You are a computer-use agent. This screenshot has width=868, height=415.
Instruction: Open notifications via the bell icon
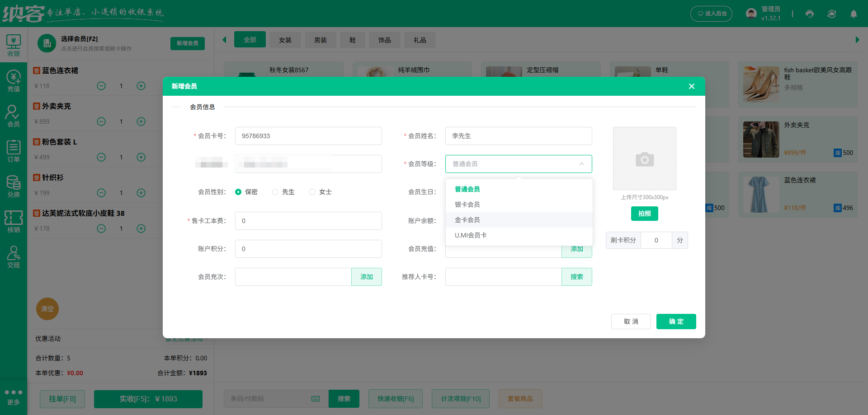[x=854, y=14]
